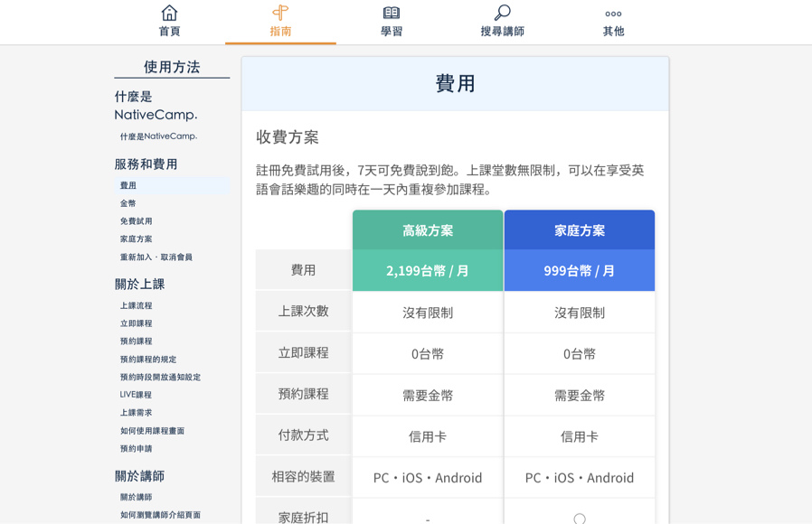
Task: Click the 服務和費用 section heading
Action: (x=146, y=164)
